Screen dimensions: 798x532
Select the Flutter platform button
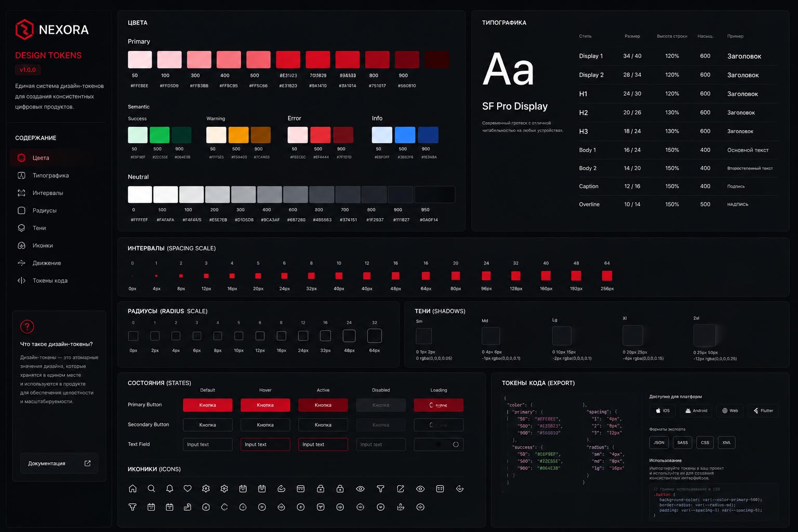[763, 410]
